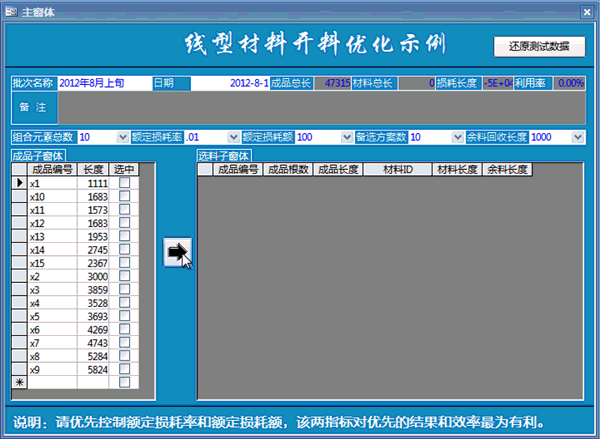Tick the 选中 checkbox for x6

[x=124, y=329]
